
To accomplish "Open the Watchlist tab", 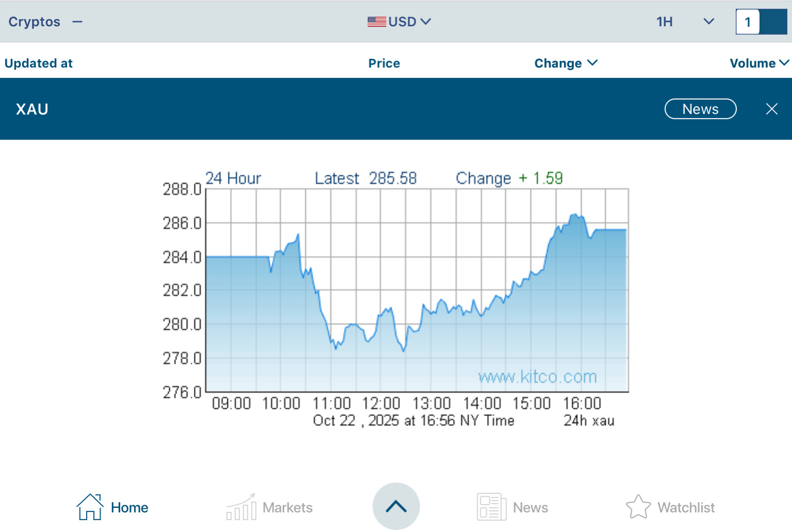I will click(670, 507).
